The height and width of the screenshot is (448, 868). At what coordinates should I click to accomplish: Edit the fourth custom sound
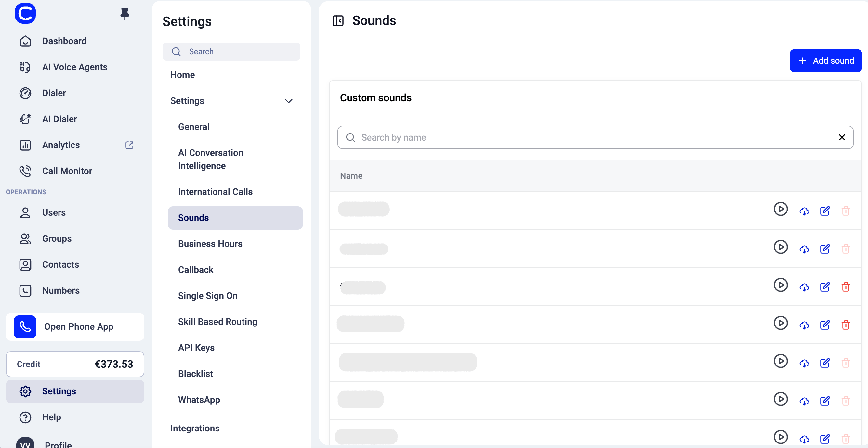pyautogui.click(x=824, y=325)
